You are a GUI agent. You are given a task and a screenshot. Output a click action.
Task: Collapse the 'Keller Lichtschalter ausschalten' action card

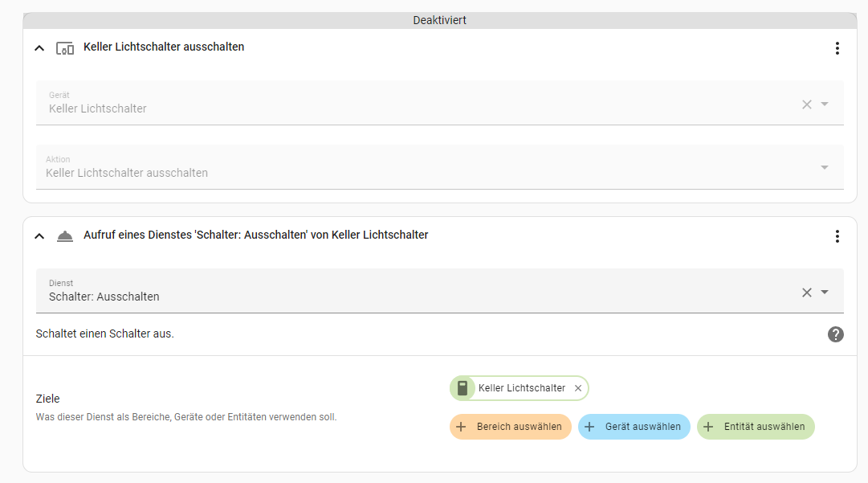tap(39, 48)
